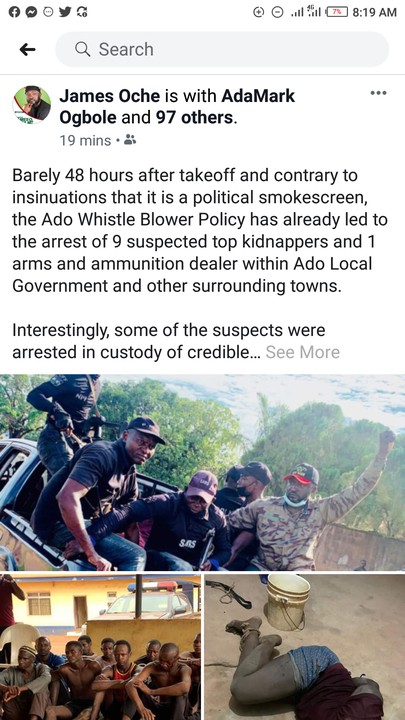Tap the 8:19 AM clock
405x720 pixels.
(374, 12)
